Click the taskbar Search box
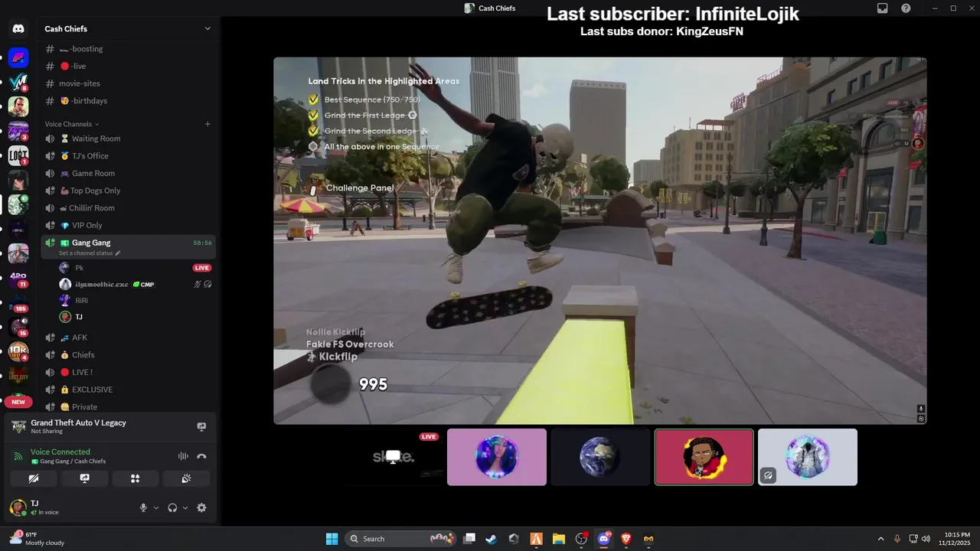Screen dimensions: 980x551 click(402, 539)
